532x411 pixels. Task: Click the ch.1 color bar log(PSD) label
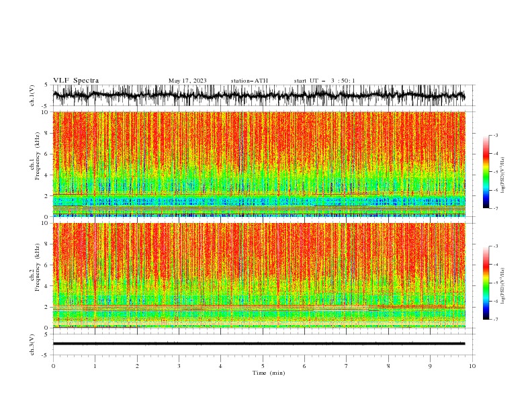click(503, 175)
